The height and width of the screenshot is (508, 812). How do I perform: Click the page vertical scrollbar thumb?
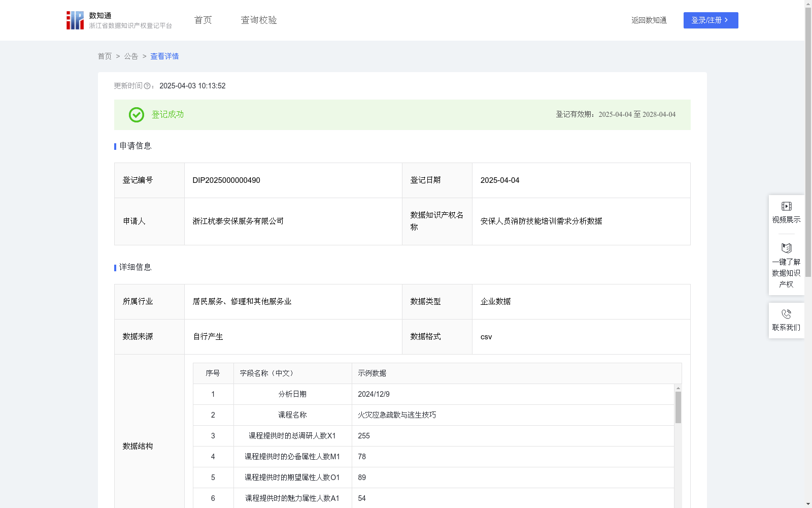click(x=808, y=142)
